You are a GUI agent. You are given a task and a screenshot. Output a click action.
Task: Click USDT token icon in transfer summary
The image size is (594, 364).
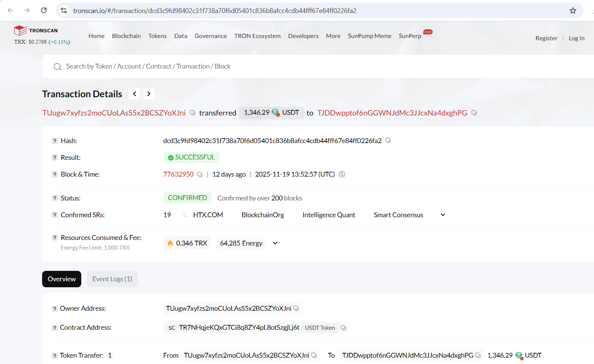tap(276, 113)
